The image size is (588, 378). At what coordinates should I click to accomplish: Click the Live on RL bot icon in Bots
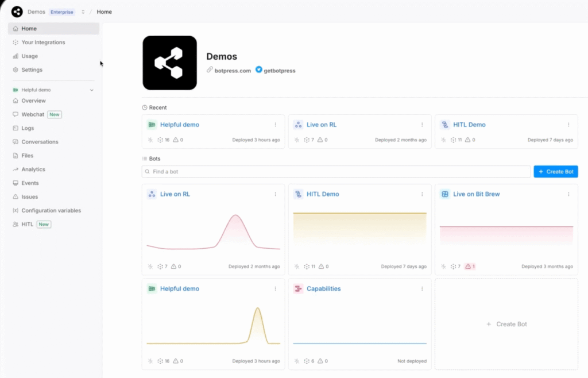coord(152,194)
